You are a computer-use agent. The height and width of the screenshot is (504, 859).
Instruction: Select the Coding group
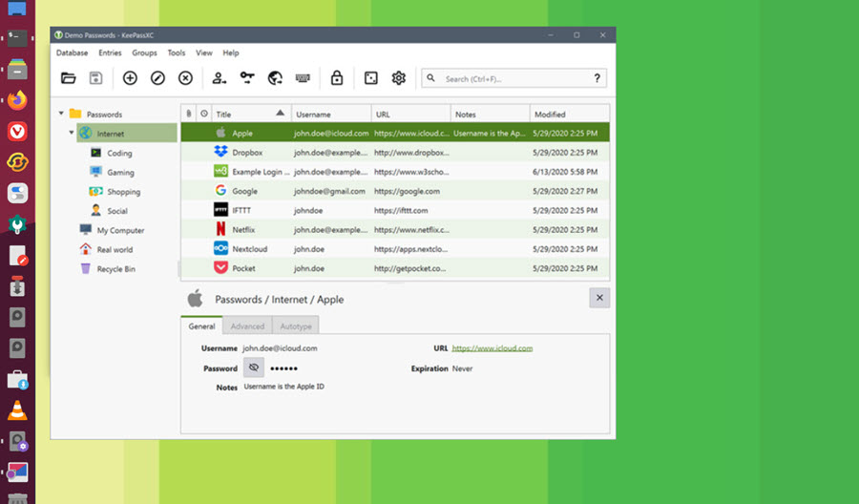pos(119,153)
